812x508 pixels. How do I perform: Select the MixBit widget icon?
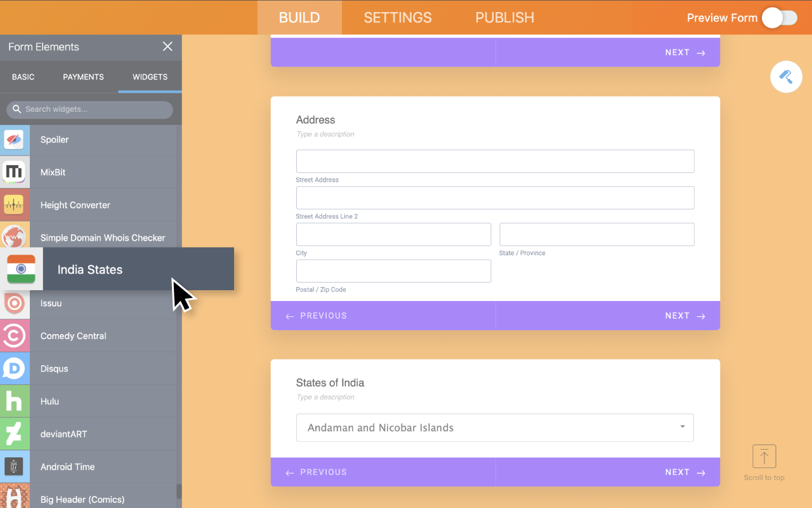pyautogui.click(x=14, y=172)
